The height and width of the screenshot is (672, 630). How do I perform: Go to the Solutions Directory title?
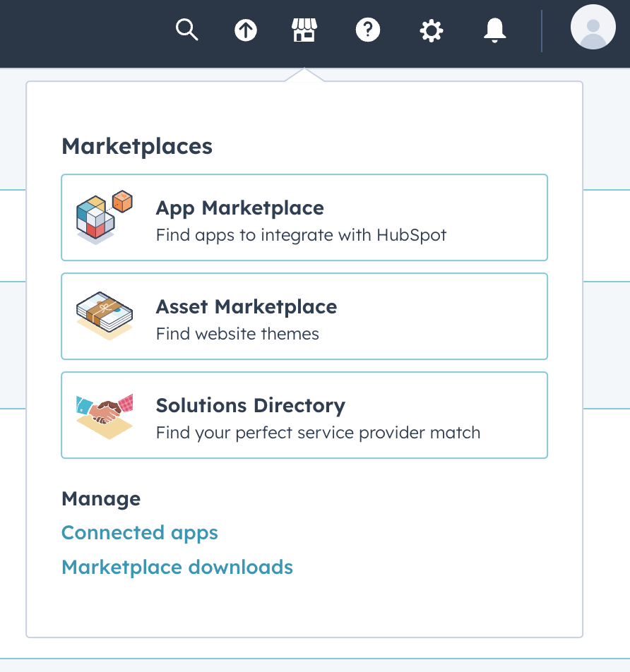(x=250, y=406)
